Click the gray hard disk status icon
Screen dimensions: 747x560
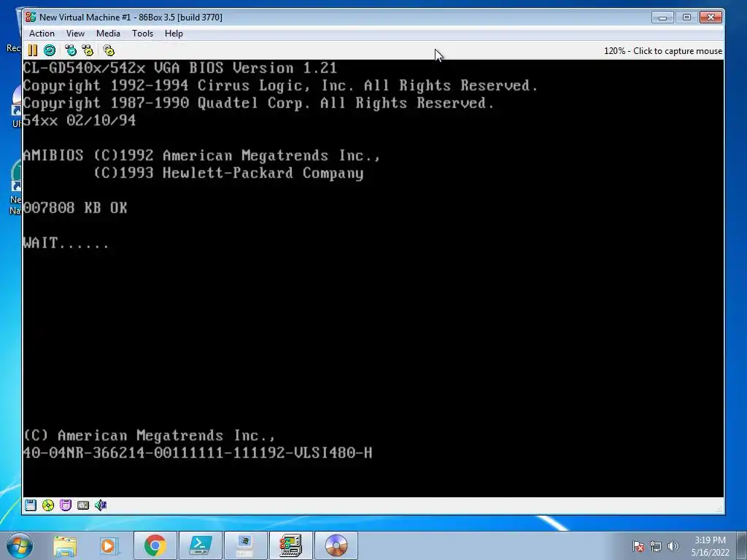pos(83,505)
